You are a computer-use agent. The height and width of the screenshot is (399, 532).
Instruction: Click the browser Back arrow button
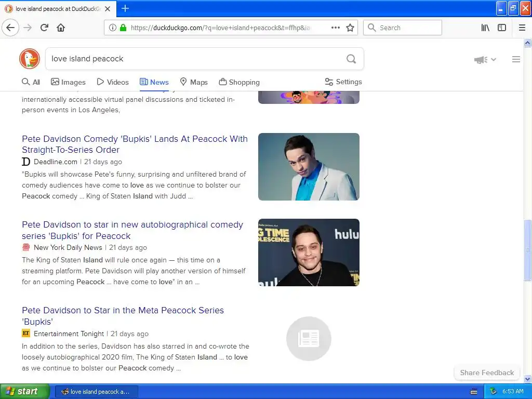(10, 28)
